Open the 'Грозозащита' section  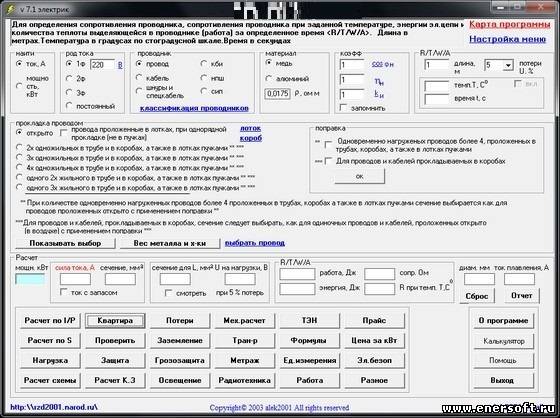point(180,360)
